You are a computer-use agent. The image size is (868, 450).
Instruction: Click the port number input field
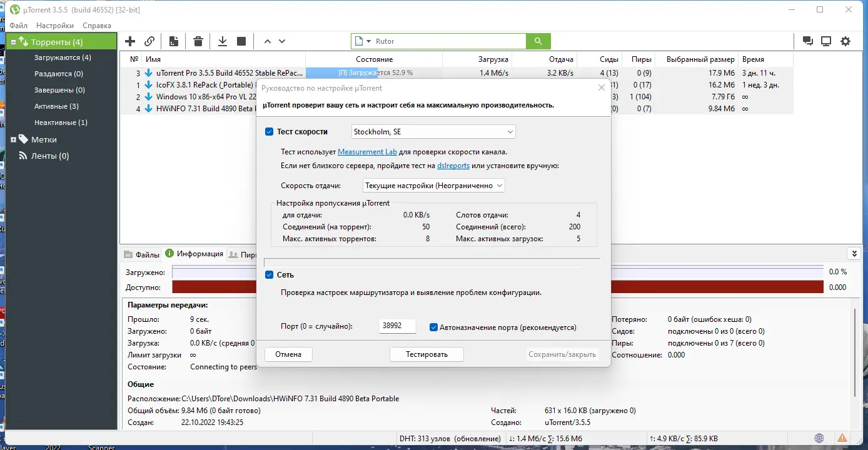pyautogui.click(x=398, y=326)
